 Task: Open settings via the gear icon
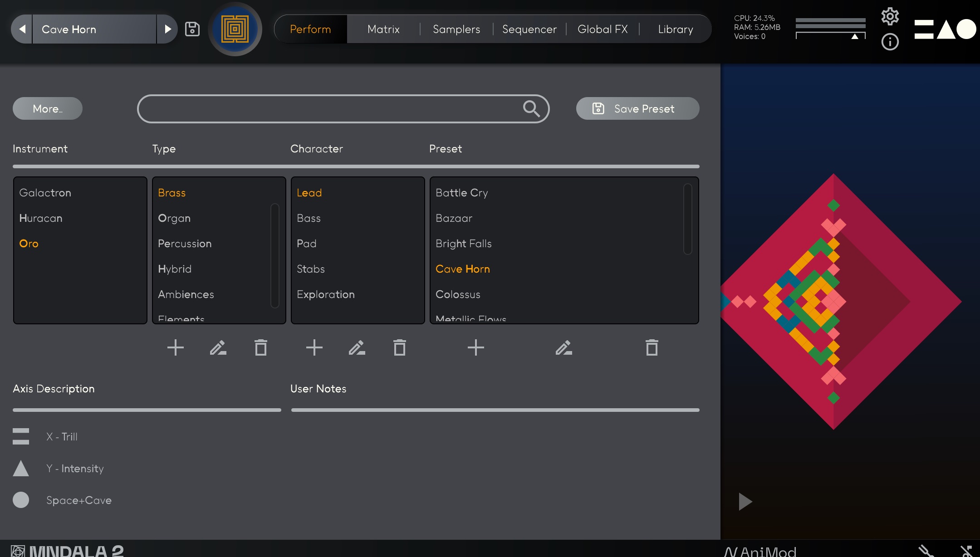click(890, 16)
